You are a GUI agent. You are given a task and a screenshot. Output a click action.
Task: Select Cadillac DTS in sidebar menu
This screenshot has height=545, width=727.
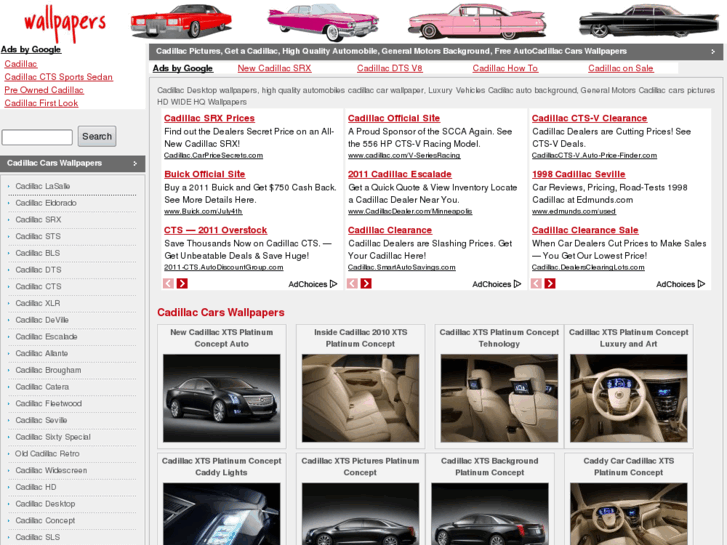click(38, 269)
